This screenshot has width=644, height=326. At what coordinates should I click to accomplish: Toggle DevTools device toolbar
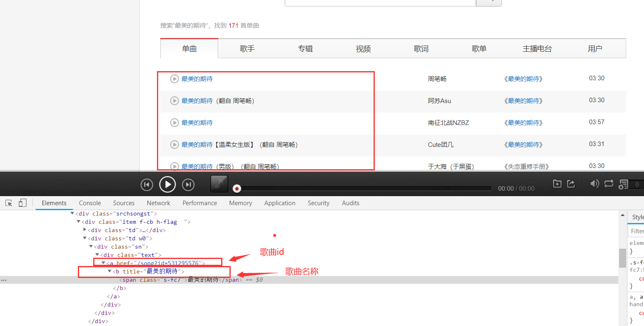[22, 203]
